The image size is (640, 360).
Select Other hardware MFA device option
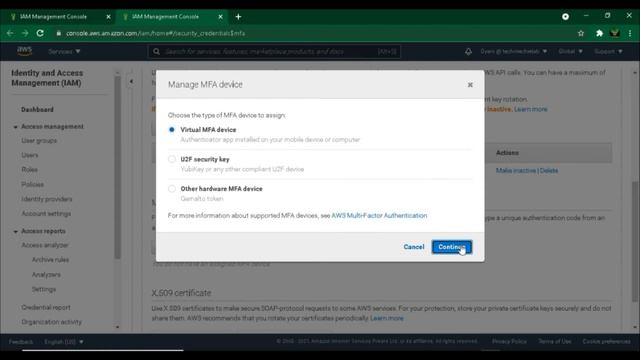click(172, 189)
